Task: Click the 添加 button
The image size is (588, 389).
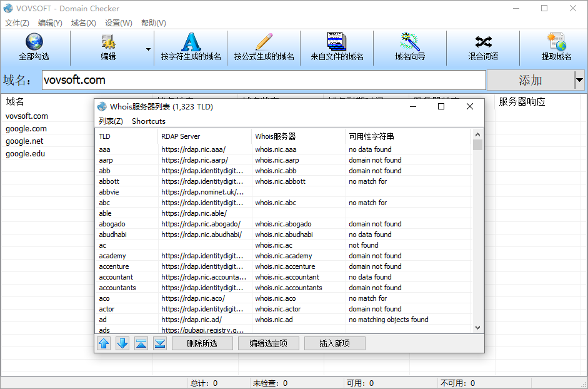Action: 531,80
